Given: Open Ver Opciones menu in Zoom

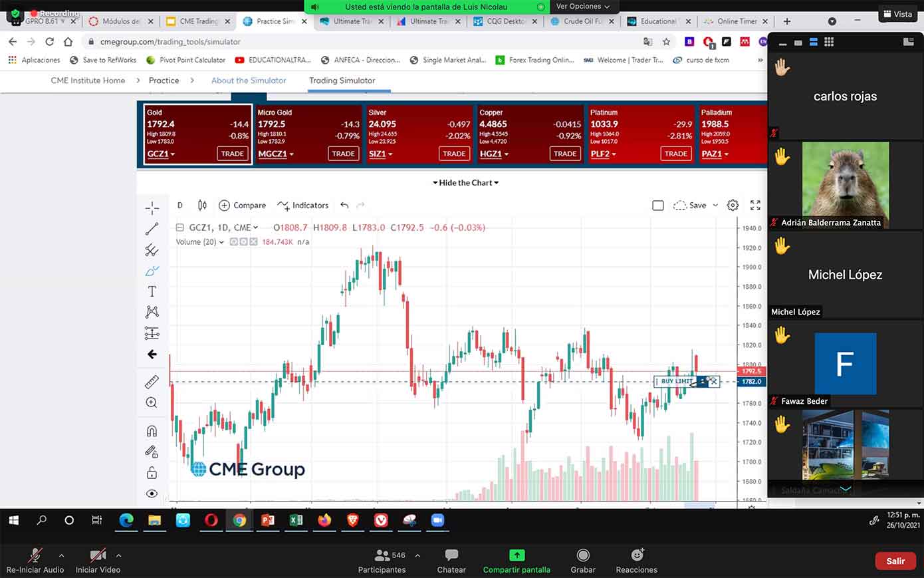Looking at the screenshot, I should 582,7.
